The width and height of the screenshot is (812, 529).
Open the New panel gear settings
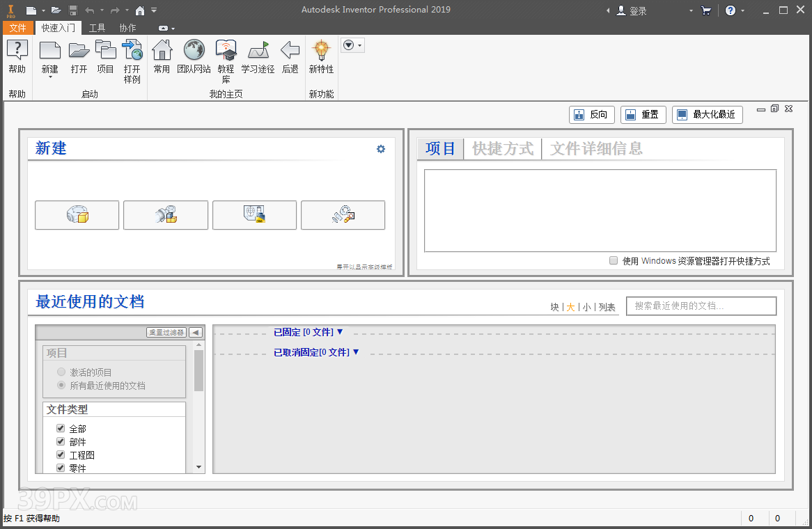coord(381,149)
